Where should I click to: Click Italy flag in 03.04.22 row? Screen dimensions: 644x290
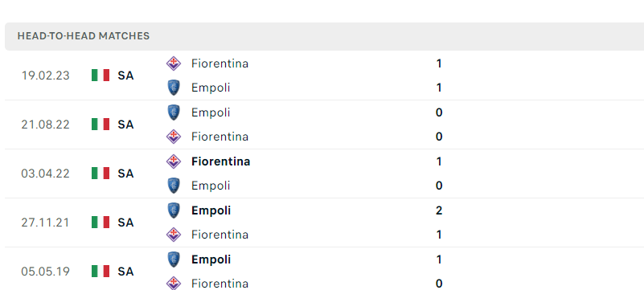100,173
